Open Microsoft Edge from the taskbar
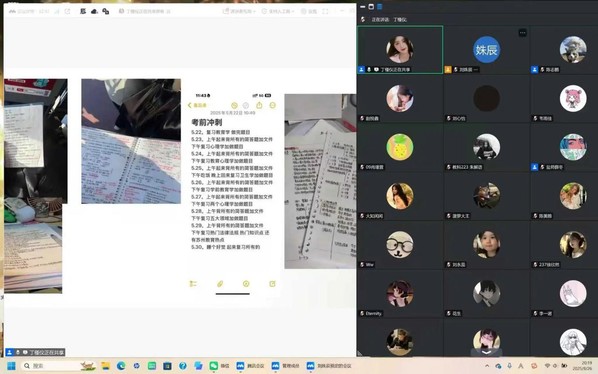The height and width of the screenshot is (374, 598). click(121, 366)
